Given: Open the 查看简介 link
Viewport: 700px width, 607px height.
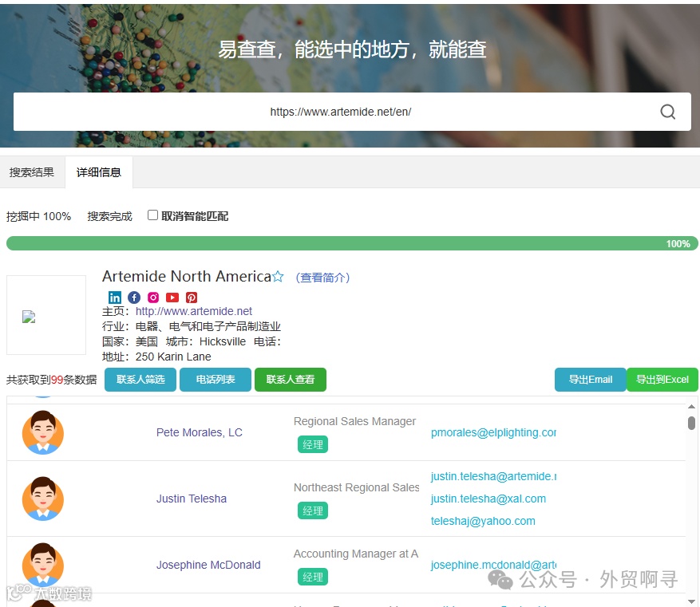Looking at the screenshot, I should (322, 278).
